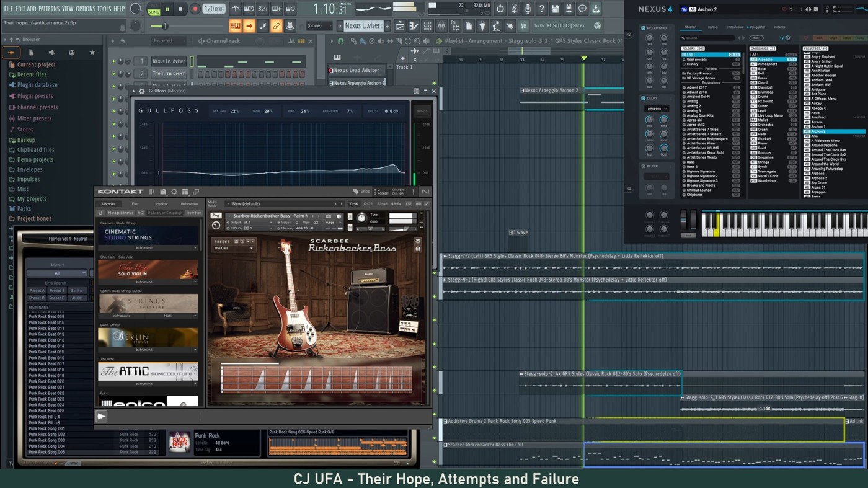Toggle the Gullfoss BYPASS button
The width and height of the screenshot is (868, 488).
(x=422, y=111)
